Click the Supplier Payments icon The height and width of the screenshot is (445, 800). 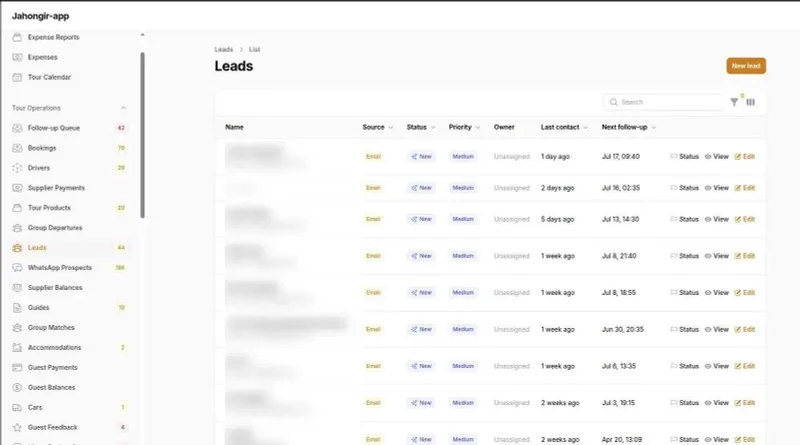(17, 188)
